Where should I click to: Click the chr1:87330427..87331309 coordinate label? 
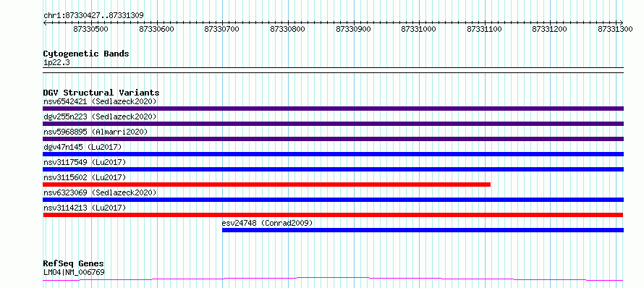pyautogui.click(x=93, y=16)
